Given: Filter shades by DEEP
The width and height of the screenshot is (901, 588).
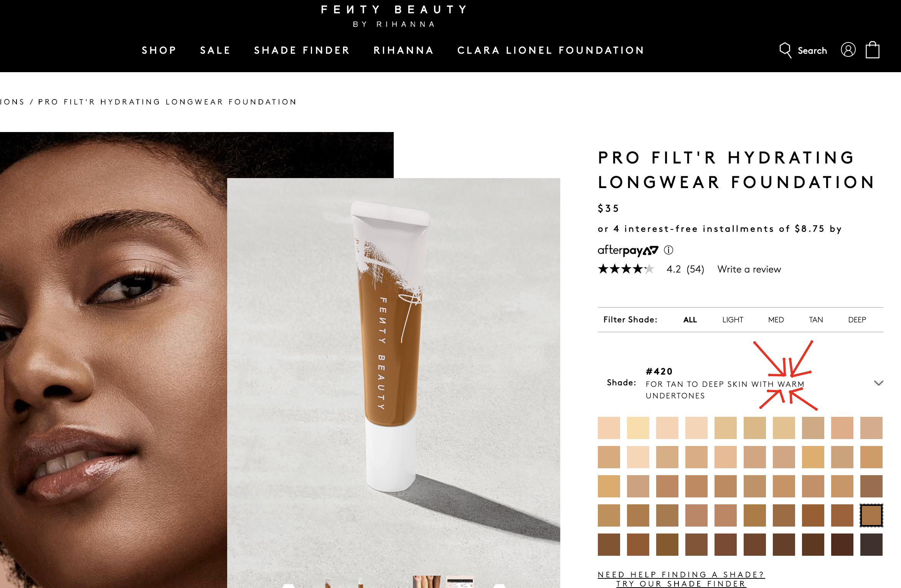Looking at the screenshot, I should [857, 320].
